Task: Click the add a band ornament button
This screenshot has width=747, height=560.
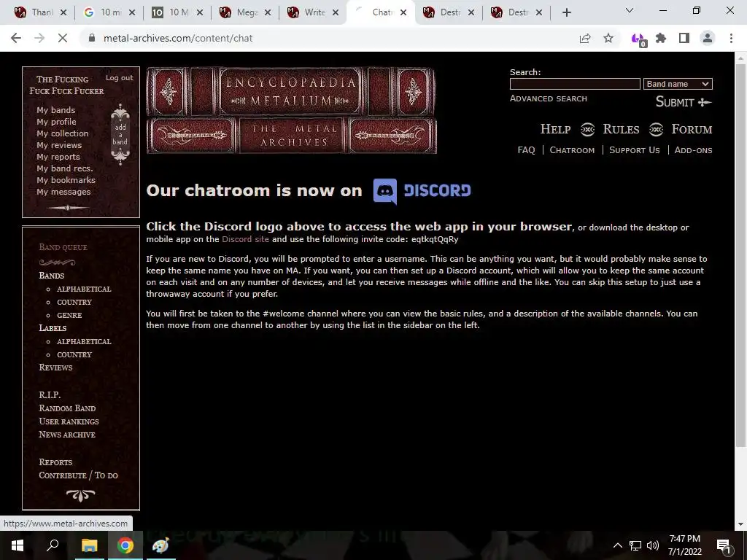Action: pyautogui.click(x=120, y=134)
